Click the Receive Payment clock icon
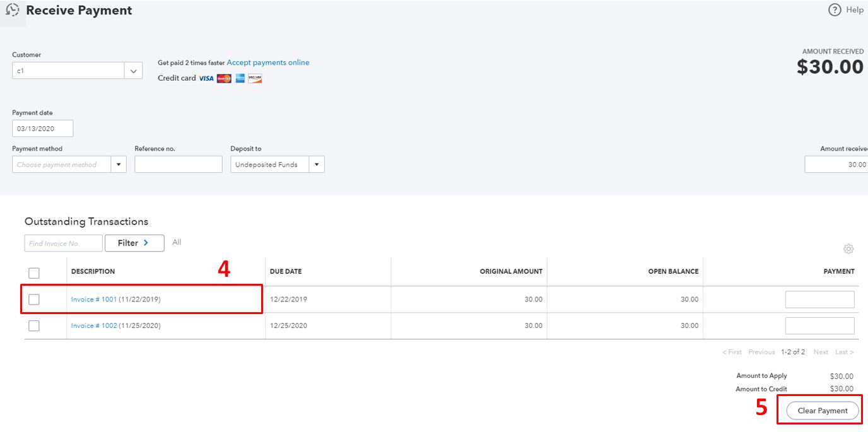 (11, 9)
